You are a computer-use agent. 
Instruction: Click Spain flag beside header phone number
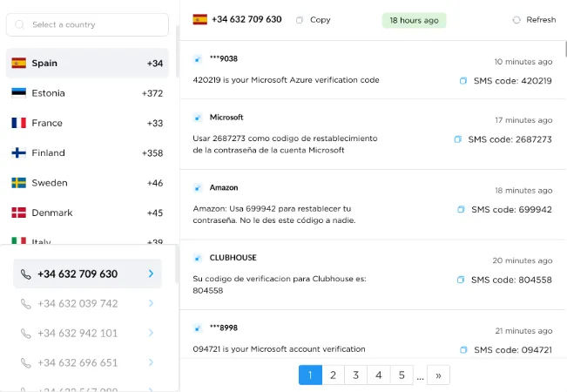[x=200, y=19]
